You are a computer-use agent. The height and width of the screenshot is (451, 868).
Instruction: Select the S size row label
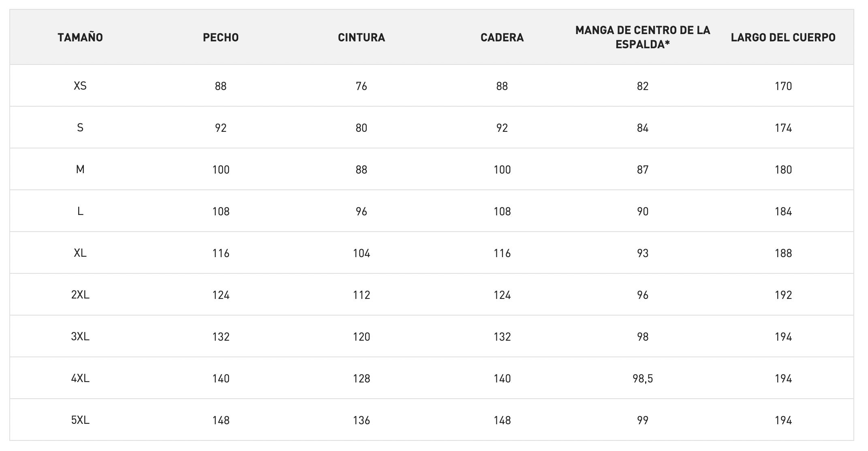click(x=80, y=128)
